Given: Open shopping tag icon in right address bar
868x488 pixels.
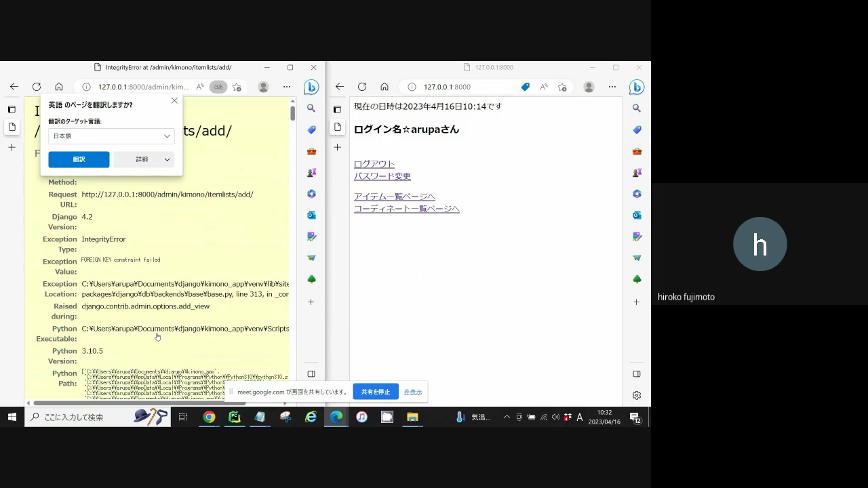Looking at the screenshot, I should (525, 87).
